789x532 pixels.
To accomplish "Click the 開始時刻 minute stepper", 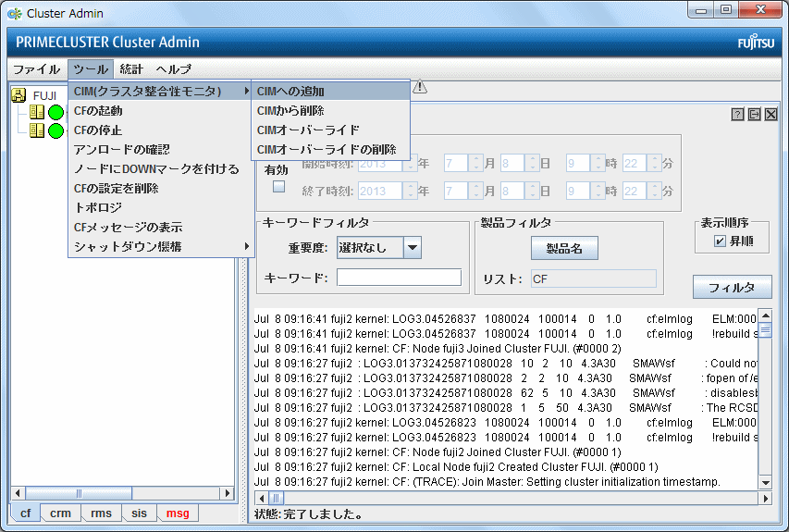I will tap(655, 163).
